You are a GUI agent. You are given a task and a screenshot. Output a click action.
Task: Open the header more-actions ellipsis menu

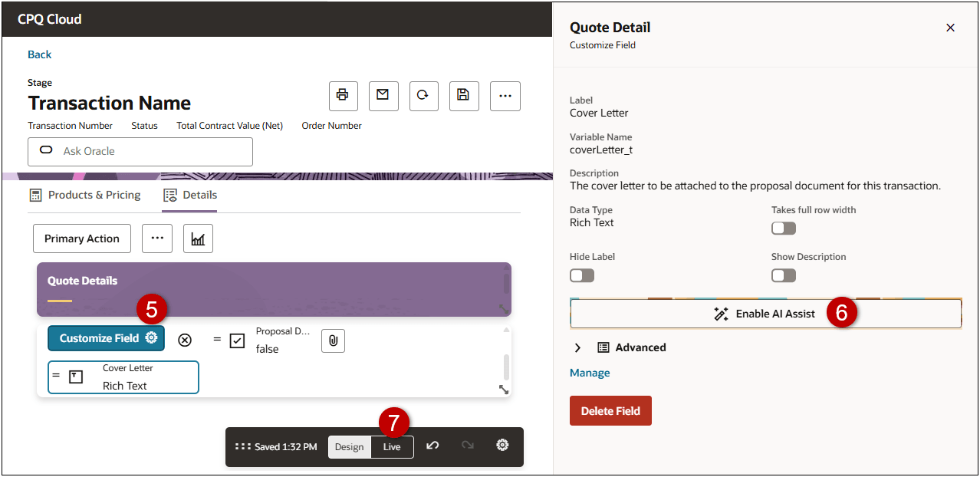[505, 96]
